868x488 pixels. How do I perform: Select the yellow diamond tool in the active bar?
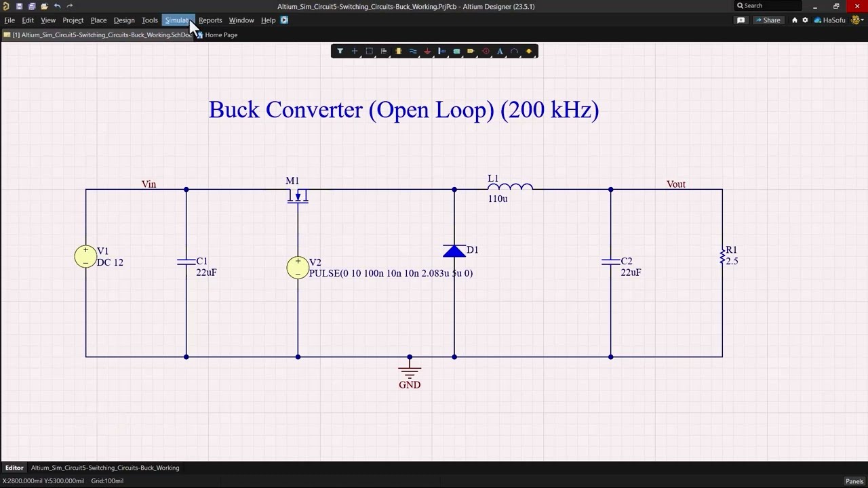[529, 51]
